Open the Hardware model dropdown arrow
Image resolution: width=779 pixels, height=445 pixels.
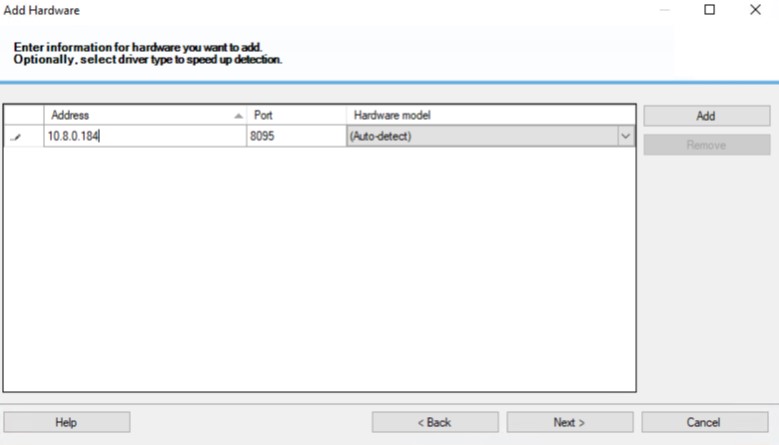625,136
